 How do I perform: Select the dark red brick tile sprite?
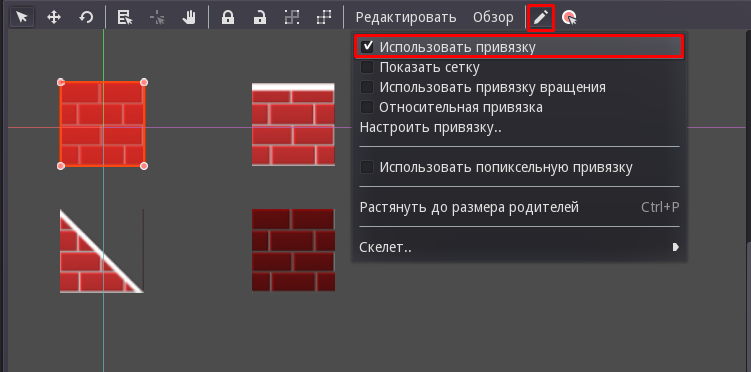tap(294, 250)
